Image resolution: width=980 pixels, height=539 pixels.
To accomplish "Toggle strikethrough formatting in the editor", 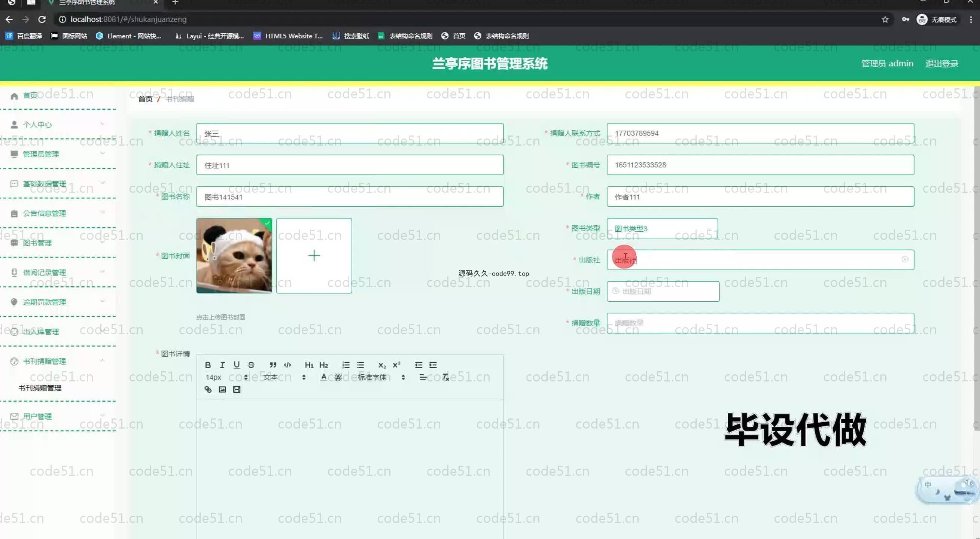I will coord(251,365).
